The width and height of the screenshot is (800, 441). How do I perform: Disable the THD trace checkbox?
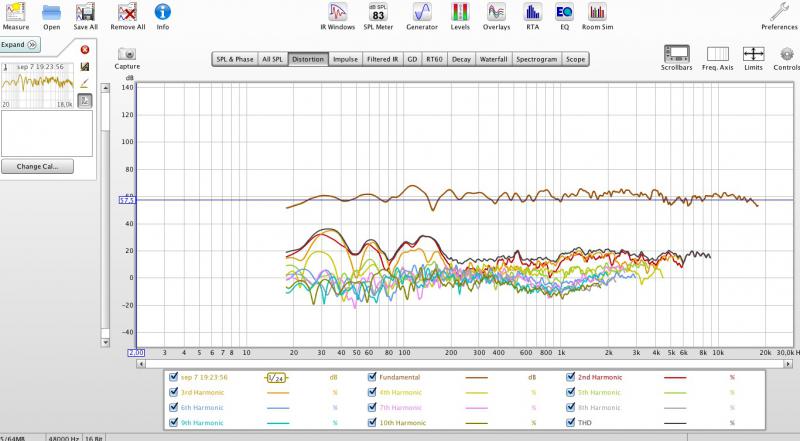[x=570, y=423]
